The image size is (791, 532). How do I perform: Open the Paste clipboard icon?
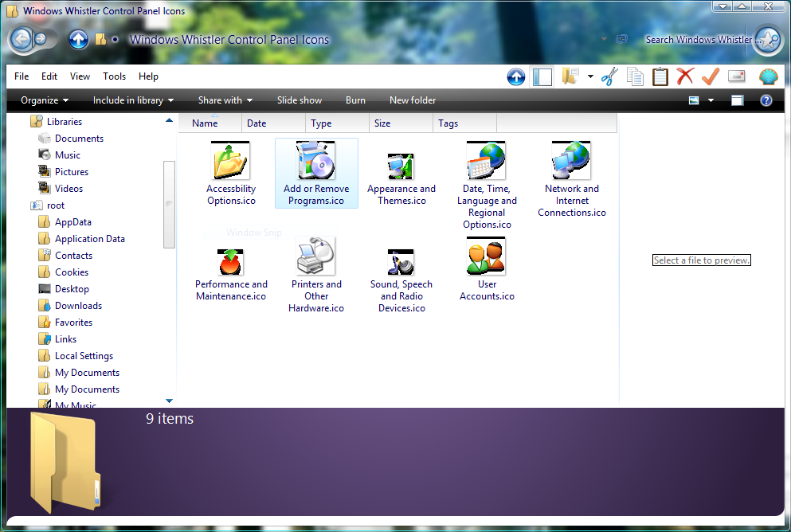pyautogui.click(x=660, y=76)
